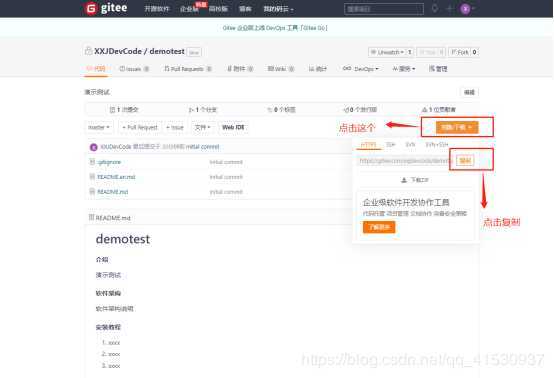Open the README.en.md file

point(116,177)
